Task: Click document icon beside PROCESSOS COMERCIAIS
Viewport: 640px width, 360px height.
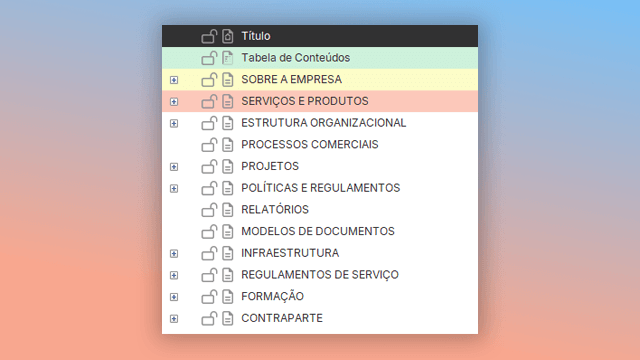Action: [228, 144]
